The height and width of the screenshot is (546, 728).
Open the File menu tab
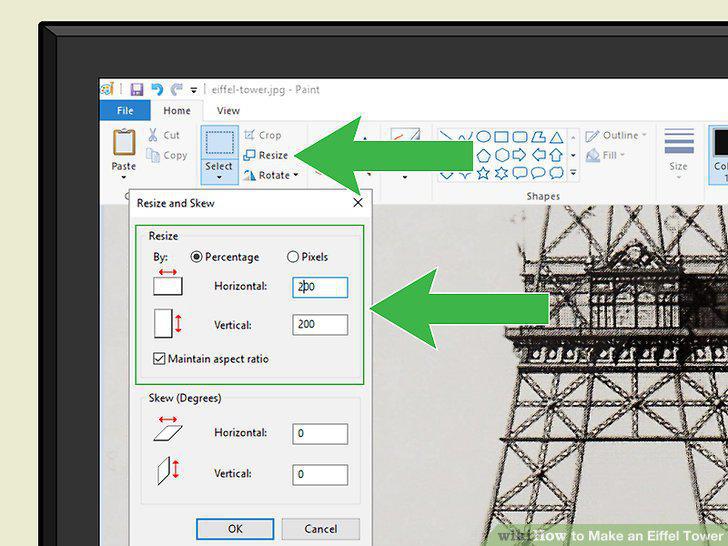125,110
